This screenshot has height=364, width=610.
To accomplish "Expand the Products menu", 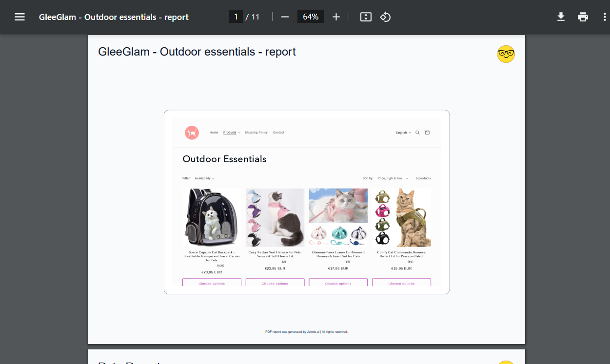I will pyautogui.click(x=232, y=133).
